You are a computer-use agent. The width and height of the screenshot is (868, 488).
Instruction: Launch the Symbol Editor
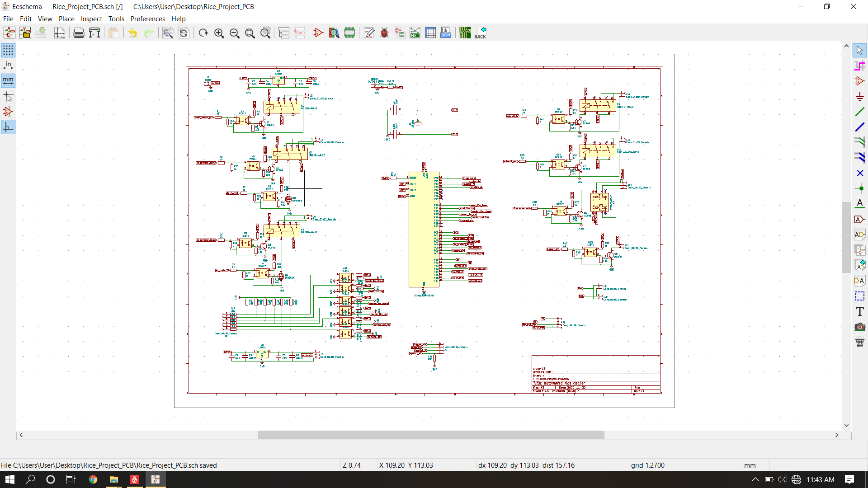pyautogui.click(x=318, y=33)
